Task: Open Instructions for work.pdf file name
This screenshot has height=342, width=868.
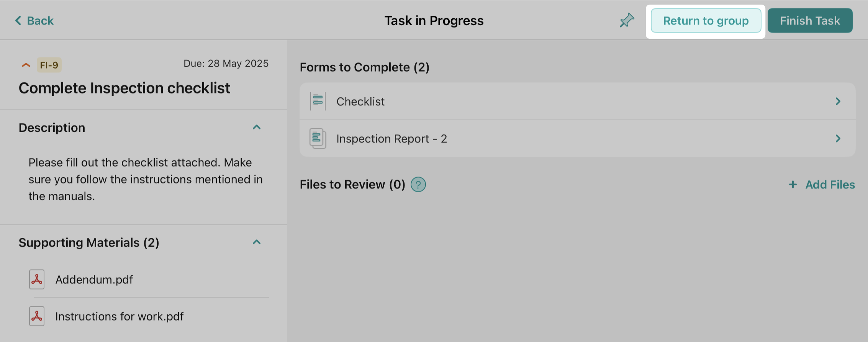Action: click(120, 316)
